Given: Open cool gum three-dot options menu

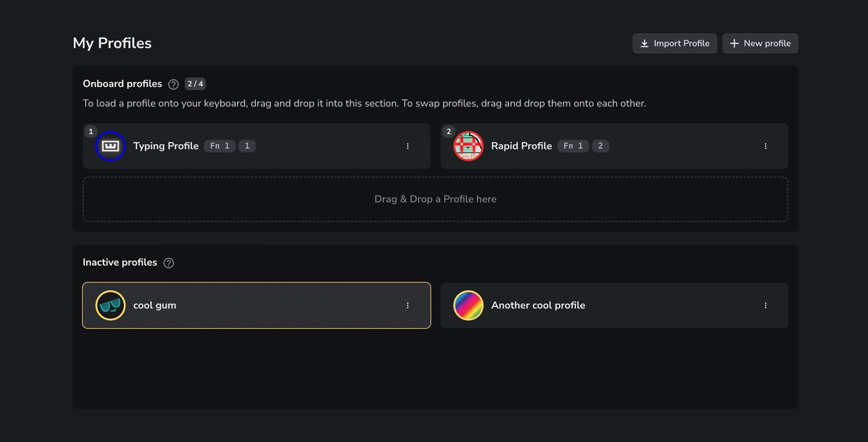Looking at the screenshot, I should [407, 306].
